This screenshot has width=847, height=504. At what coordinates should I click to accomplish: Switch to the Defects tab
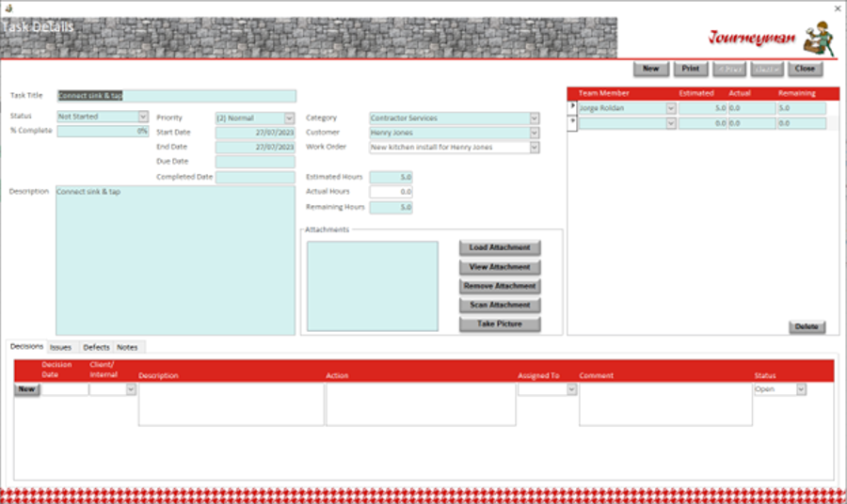96,348
